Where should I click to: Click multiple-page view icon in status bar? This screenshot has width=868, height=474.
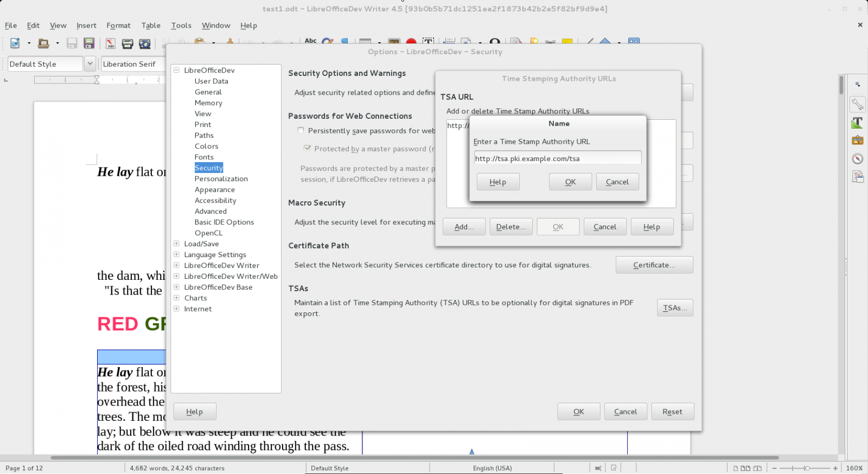click(745, 468)
